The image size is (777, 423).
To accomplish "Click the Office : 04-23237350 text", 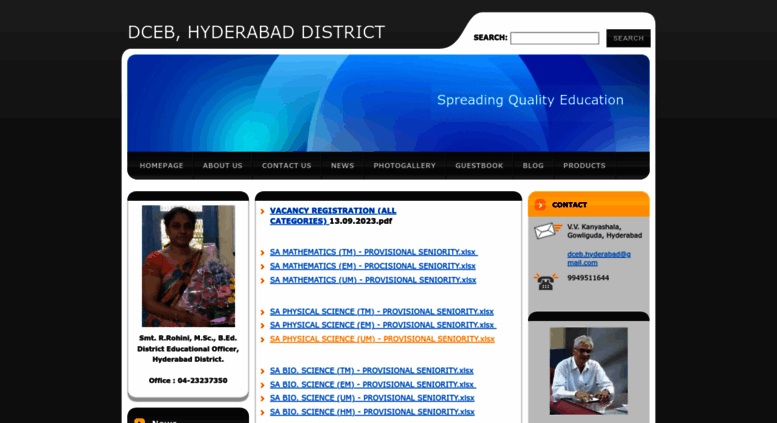I will click(188, 380).
